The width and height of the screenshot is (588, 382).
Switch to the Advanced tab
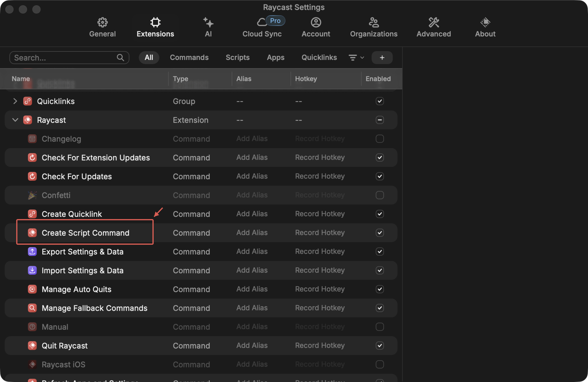click(x=434, y=27)
